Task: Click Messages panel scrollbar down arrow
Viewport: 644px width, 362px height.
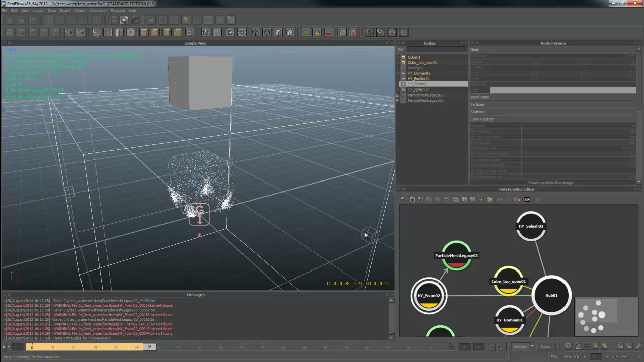Action: [x=392, y=337]
